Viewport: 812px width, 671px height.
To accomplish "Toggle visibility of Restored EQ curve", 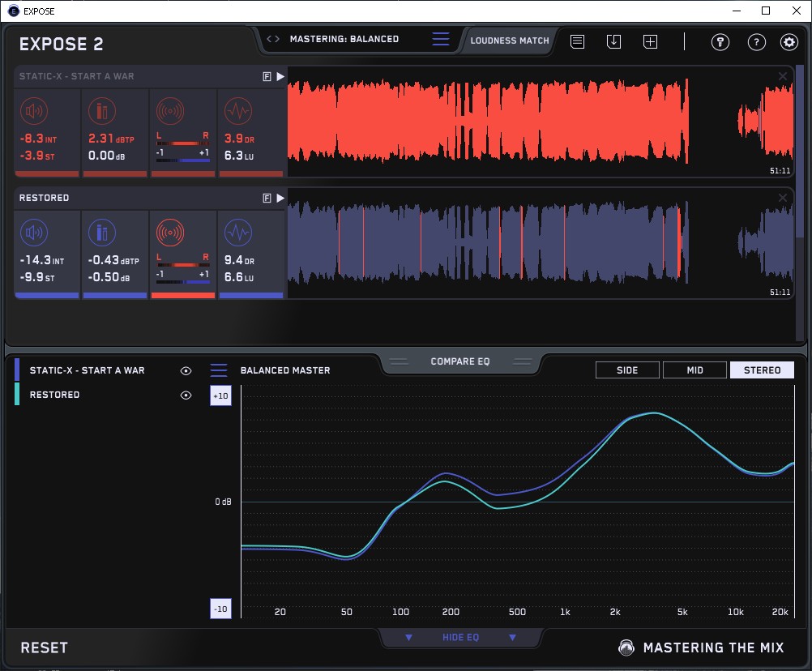I will (x=186, y=395).
